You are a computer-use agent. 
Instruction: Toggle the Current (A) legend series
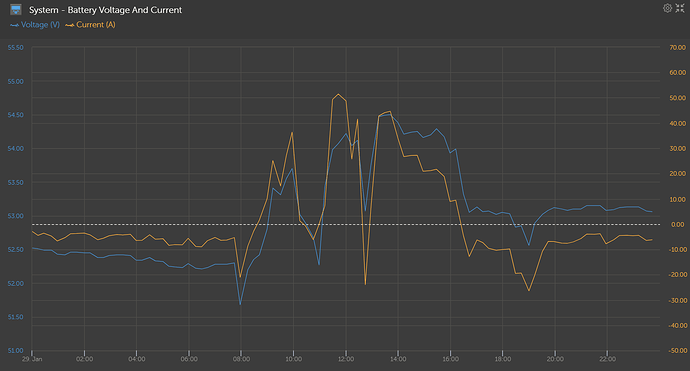click(x=90, y=25)
